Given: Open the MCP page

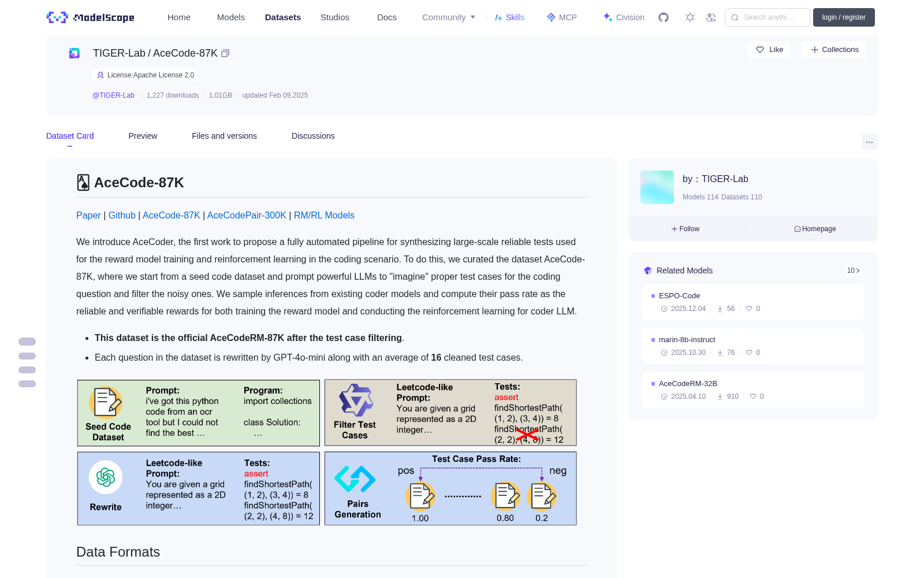Looking at the screenshot, I should tap(561, 17).
